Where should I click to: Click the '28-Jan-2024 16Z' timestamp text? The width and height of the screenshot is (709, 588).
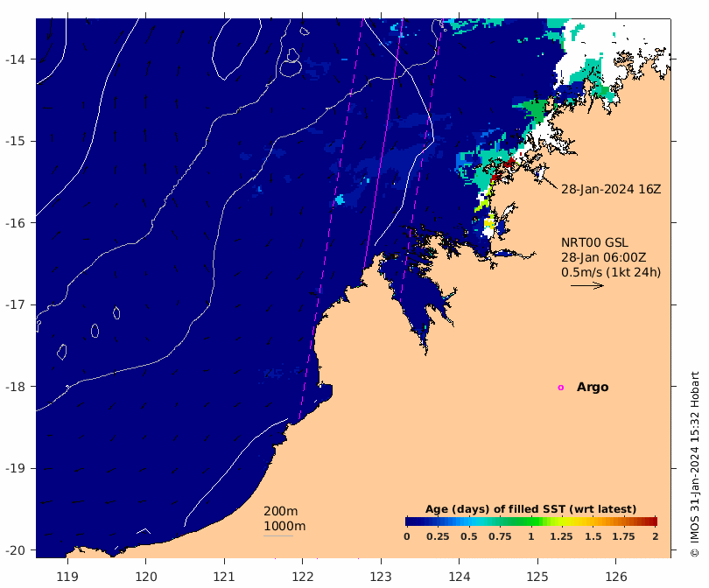pyautogui.click(x=611, y=189)
